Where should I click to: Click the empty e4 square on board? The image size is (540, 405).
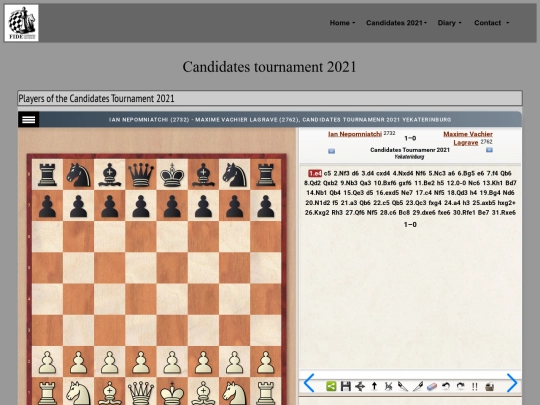[x=172, y=299]
